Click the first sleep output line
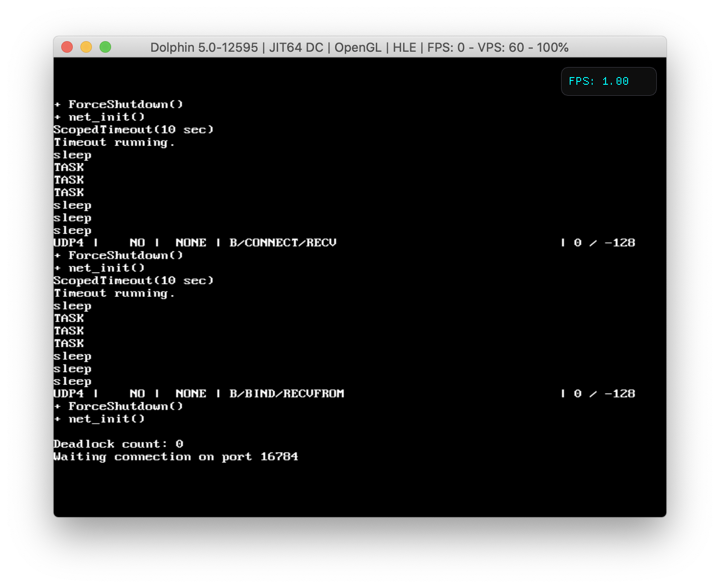 [x=72, y=154]
